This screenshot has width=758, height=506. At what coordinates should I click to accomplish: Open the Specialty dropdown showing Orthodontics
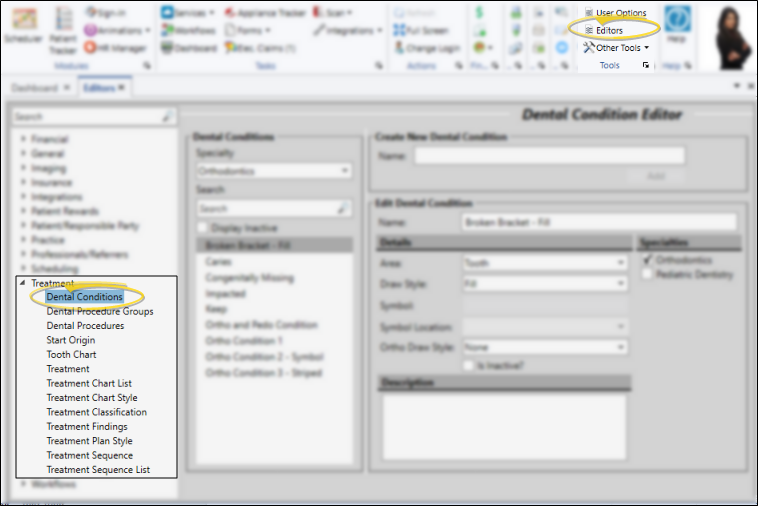(x=273, y=171)
